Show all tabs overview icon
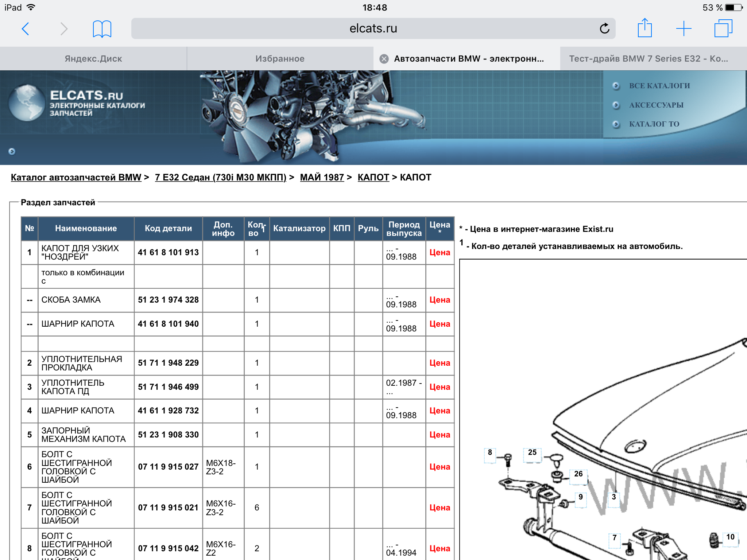 tap(723, 28)
